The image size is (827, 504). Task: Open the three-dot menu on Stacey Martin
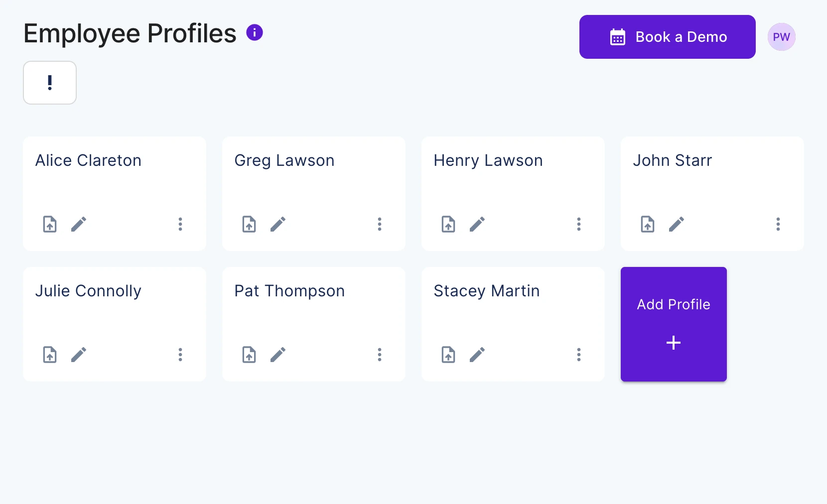(x=579, y=355)
